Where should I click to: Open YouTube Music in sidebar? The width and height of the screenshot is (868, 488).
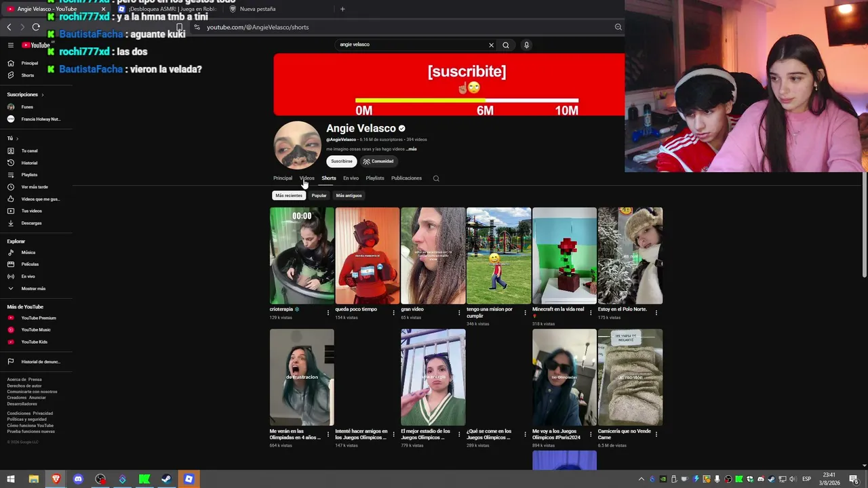click(35, 330)
